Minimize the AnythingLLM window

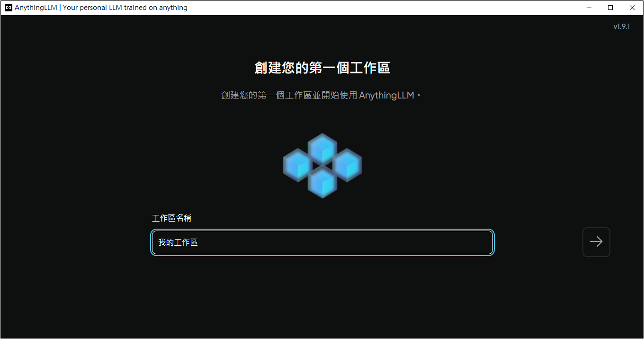click(x=589, y=8)
